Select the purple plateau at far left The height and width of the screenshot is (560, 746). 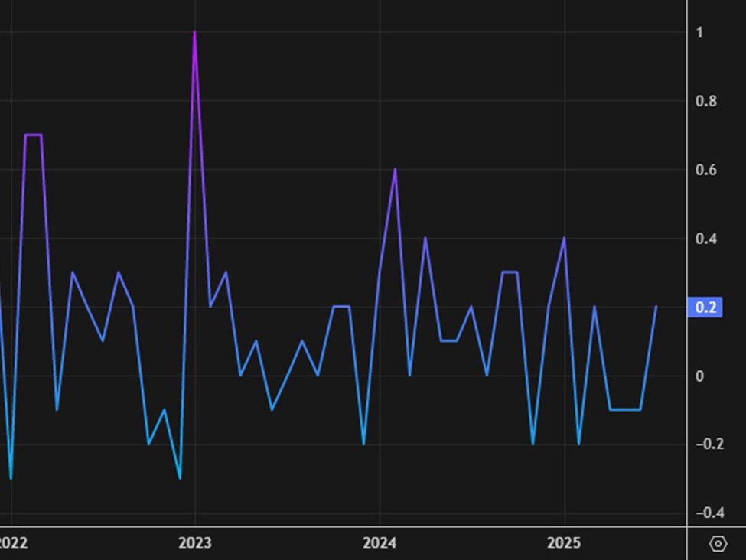pos(34,135)
